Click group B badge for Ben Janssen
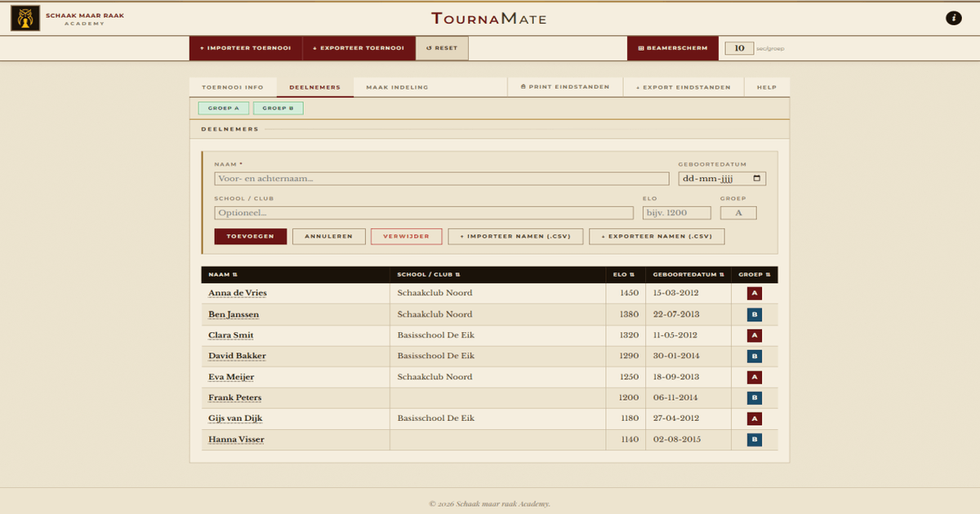 (755, 315)
